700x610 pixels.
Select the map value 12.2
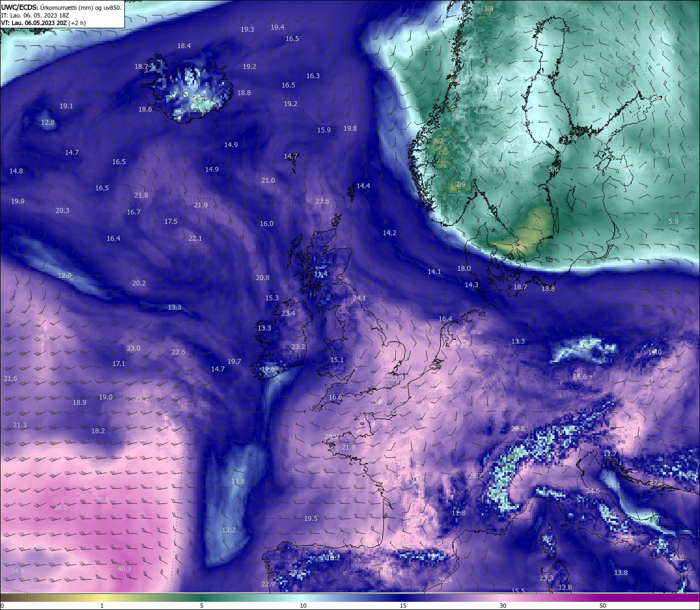click(229, 530)
